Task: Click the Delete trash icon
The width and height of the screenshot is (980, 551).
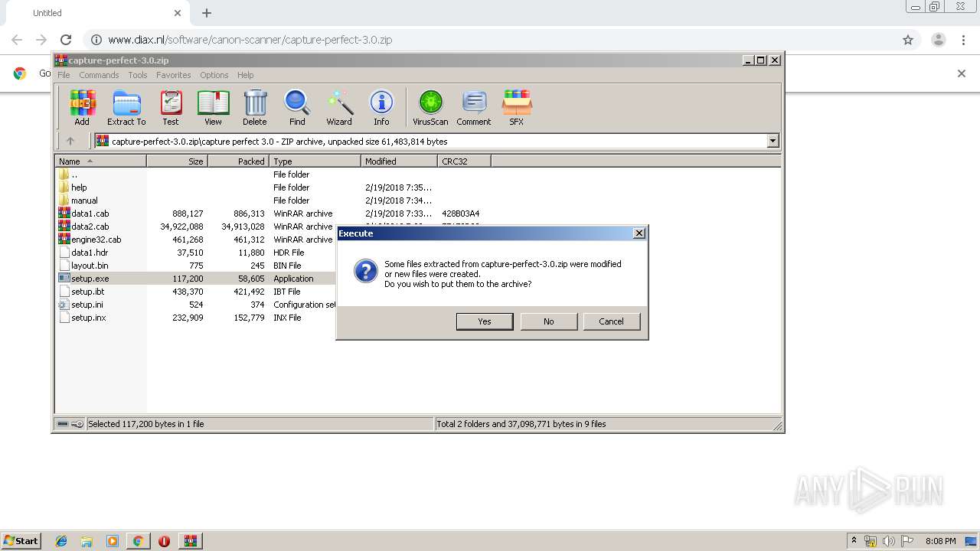Action: [x=255, y=107]
